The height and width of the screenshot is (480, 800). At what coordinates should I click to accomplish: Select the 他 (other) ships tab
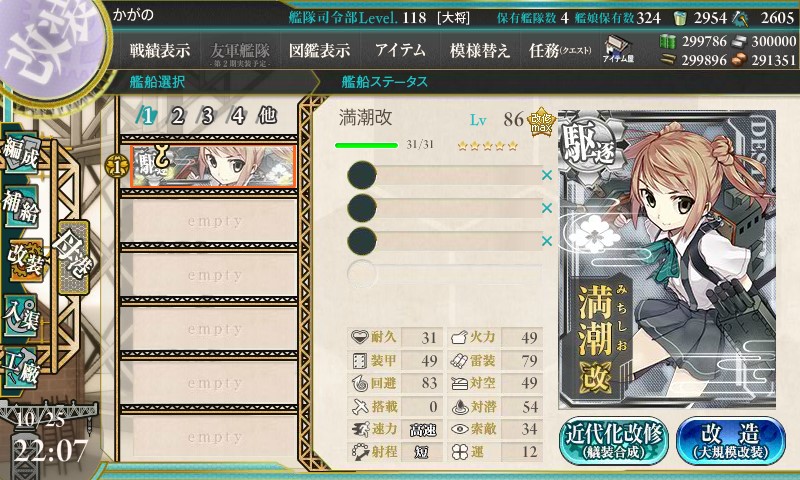pos(267,116)
